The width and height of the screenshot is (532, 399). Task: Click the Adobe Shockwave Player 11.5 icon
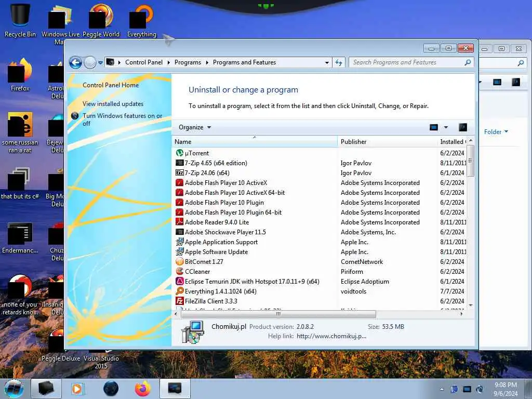(x=179, y=232)
